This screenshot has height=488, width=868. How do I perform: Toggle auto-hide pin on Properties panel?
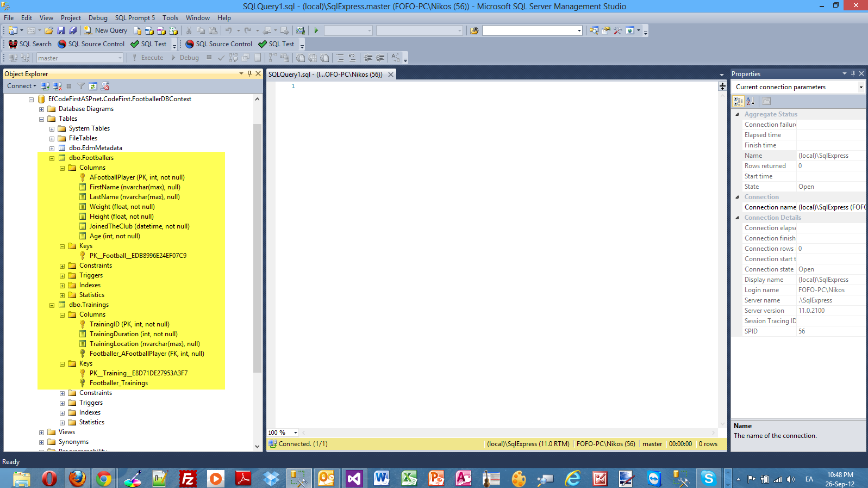(853, 73)
